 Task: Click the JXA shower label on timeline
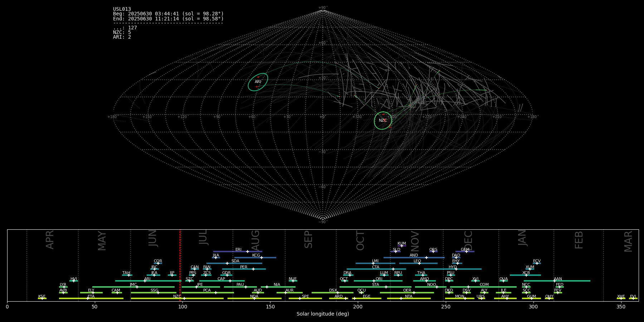(x=216, y=255)
